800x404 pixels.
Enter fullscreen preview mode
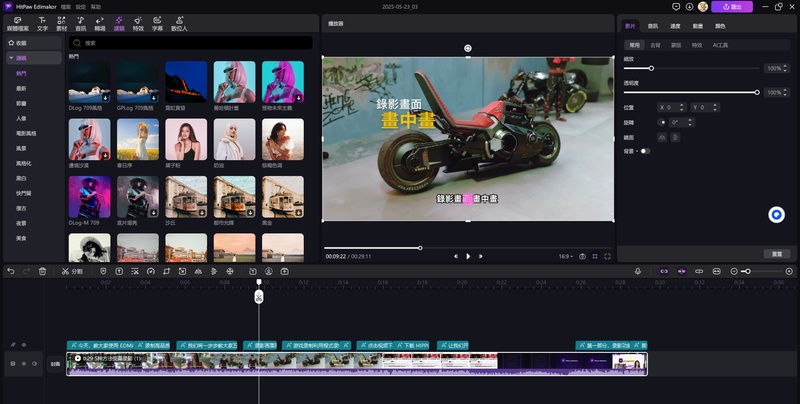pos(607,257)
